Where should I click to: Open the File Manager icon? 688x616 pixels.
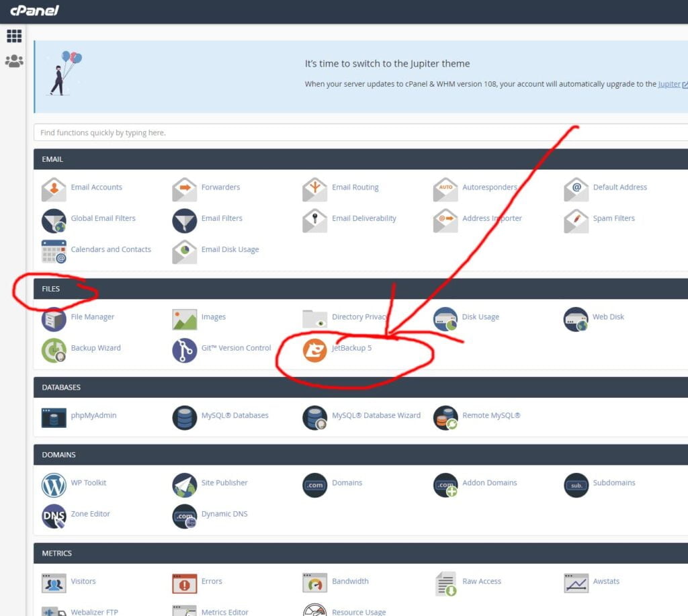[54, 319]
